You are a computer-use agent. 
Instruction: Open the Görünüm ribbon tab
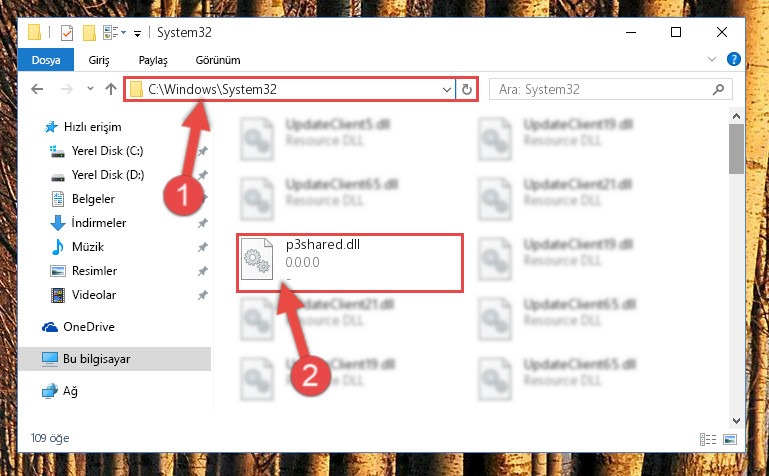(x=218, y=60)
